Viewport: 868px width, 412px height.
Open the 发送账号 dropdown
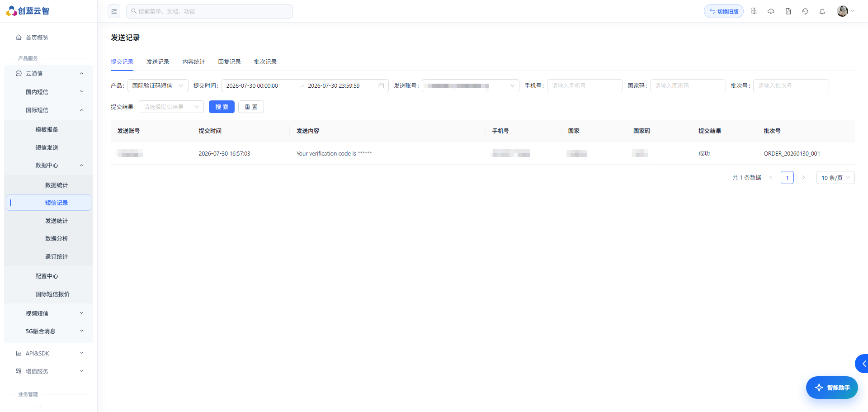pyautogui.click(x=470, y=86)
